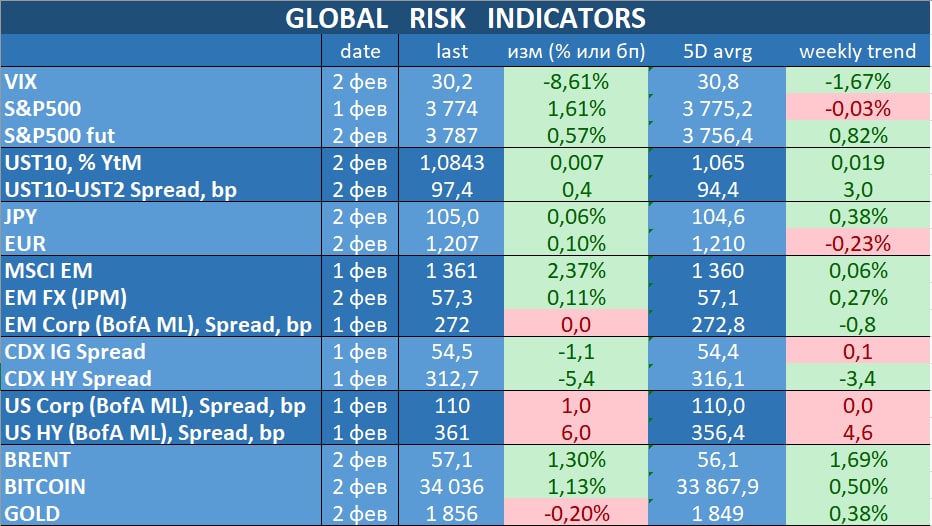The width and height of the screenshot is (932, 526).
Task: Click the US HY (BofA ML) Spread label
Action: pyautogui.click(x=145, y=432)
